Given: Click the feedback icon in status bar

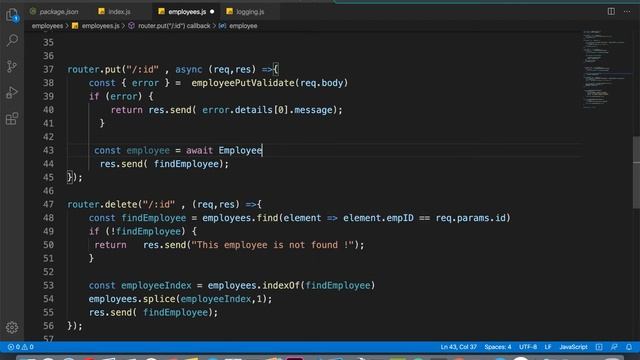Looking at the screenshot, I should [x=614, y=347].
